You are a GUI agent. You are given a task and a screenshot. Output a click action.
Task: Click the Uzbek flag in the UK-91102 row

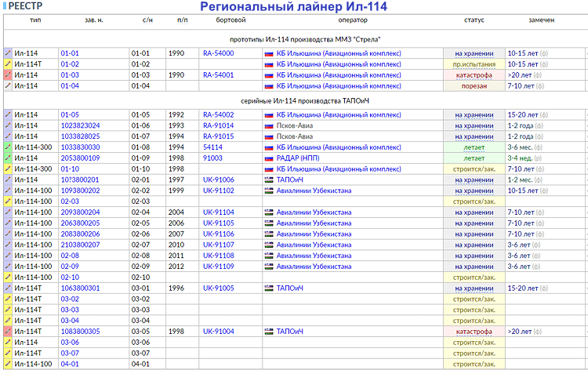269,190
